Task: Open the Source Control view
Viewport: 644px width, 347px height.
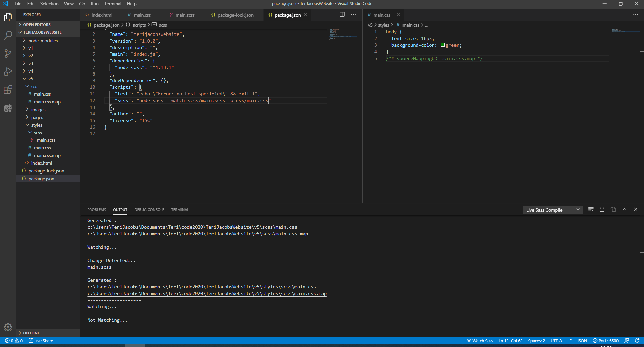Action: pyautogui.click(x=8, y=54)
